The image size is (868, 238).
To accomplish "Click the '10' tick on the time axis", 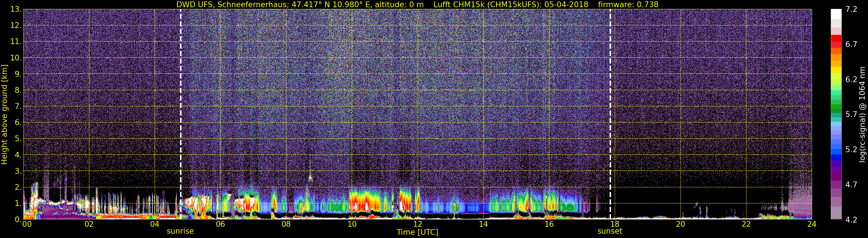I will click(352, 224).
